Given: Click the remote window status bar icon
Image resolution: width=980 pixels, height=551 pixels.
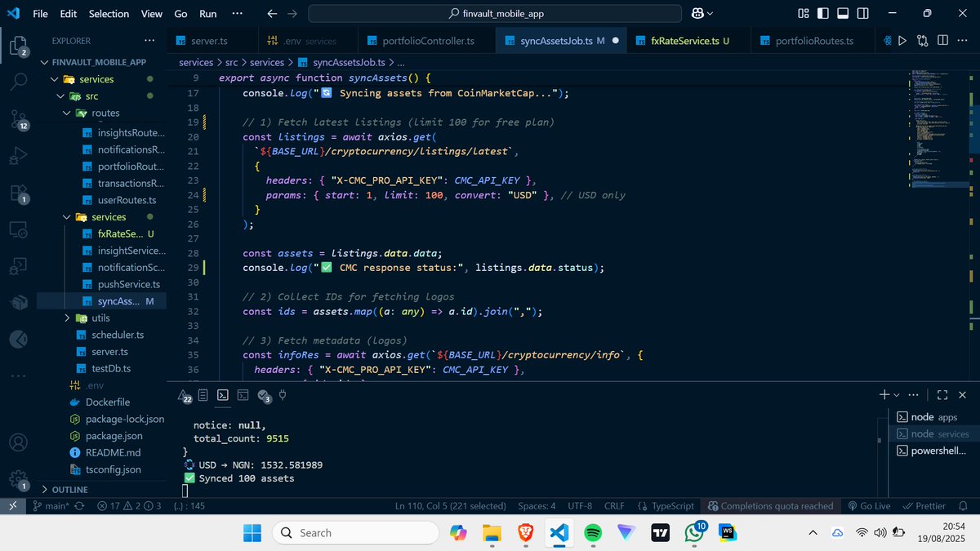Looking at the screenshot, I should [13, 506].
